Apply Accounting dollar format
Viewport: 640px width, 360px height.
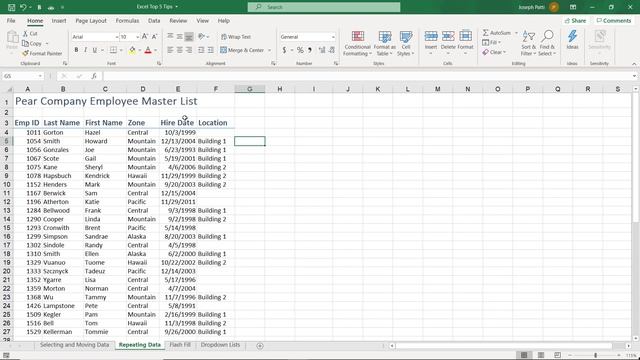point(284,50)
